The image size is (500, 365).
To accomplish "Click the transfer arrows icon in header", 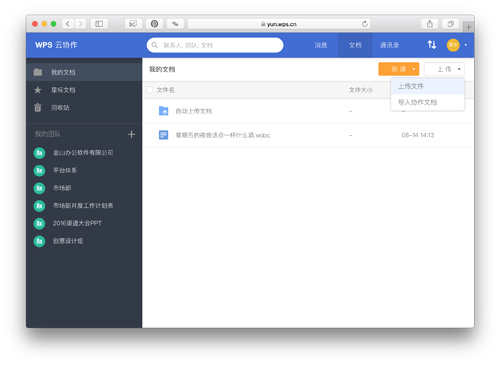I will click(x=432, y=45).
